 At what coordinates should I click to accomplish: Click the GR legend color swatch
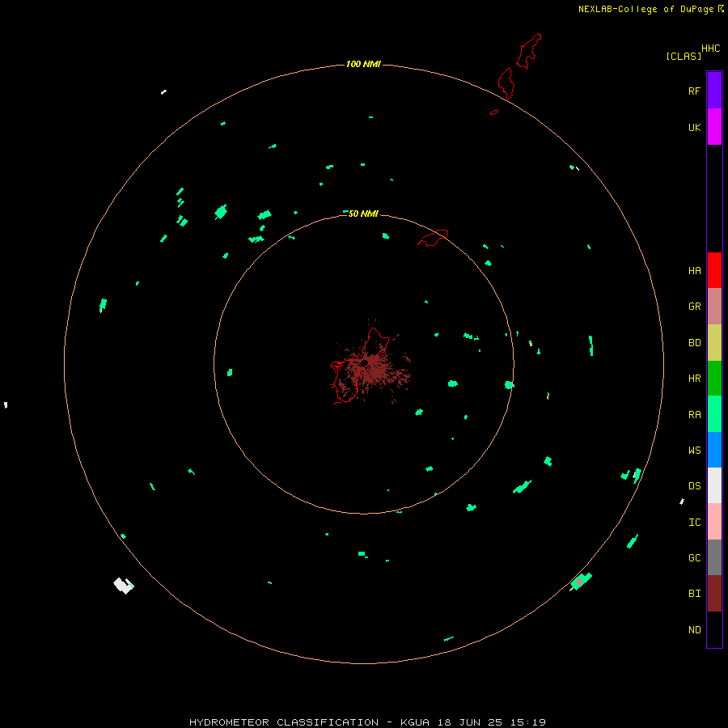tap(714, 307)
